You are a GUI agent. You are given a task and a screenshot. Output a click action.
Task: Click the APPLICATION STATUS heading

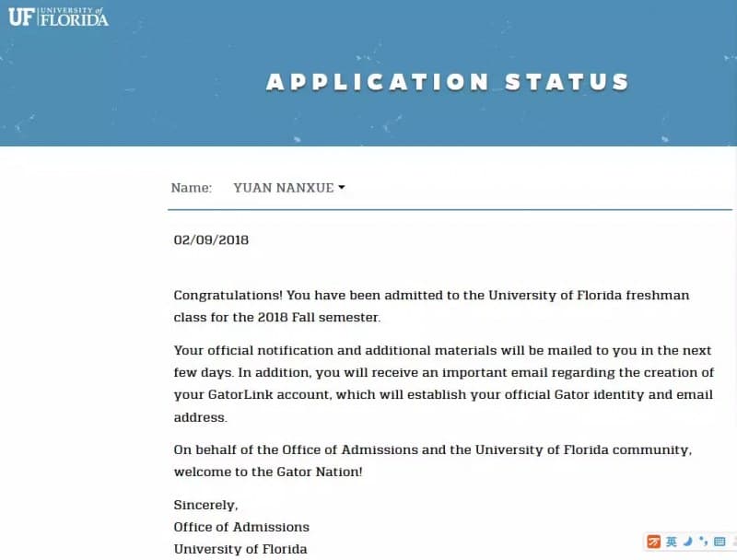448,82
